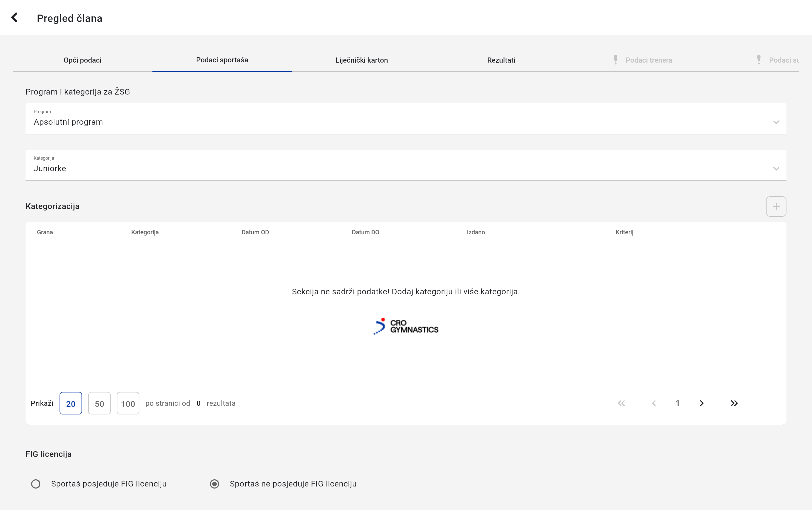Go back using the left arrow icon
This screenshot has height=510, width=812.
tap(14, 18)
